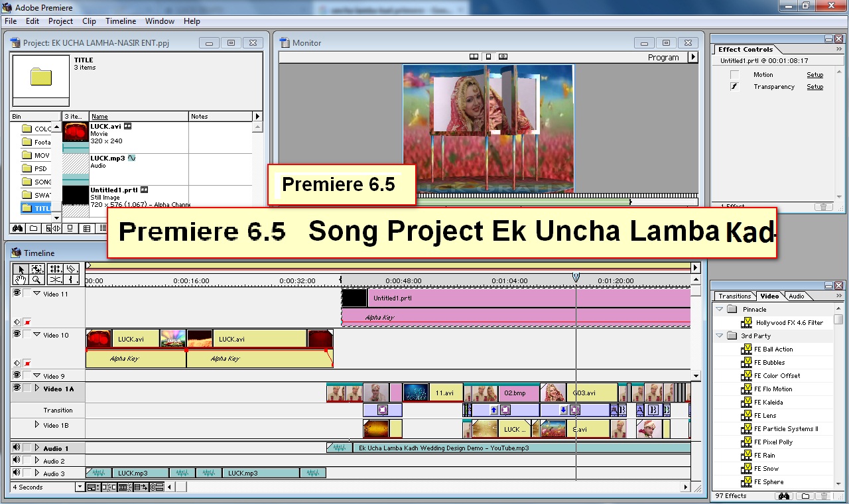Click new folder icon in effects palette
Image resolution: width=849 pixels, height=504 pixels.
point(805,496)
